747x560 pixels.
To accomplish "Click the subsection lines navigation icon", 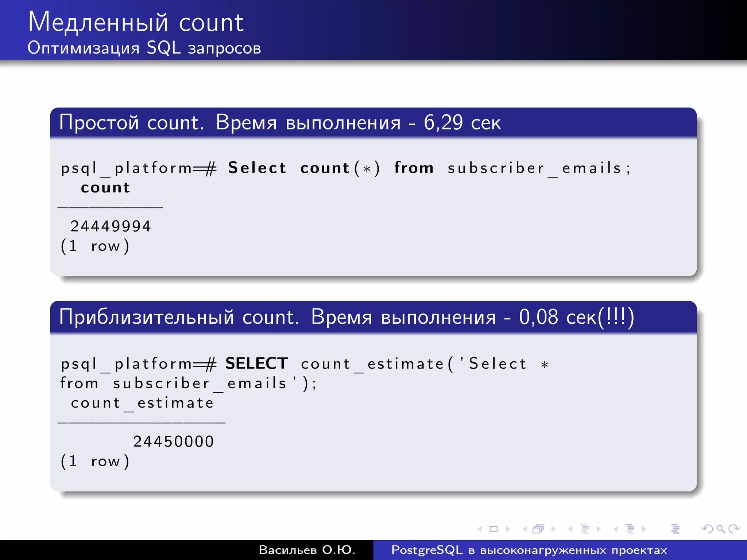I will pyautogui.click(x=584, y=529).
